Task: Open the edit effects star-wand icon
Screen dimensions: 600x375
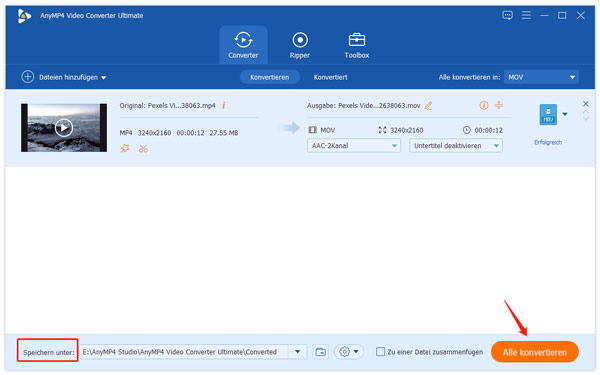Action: 125,148
